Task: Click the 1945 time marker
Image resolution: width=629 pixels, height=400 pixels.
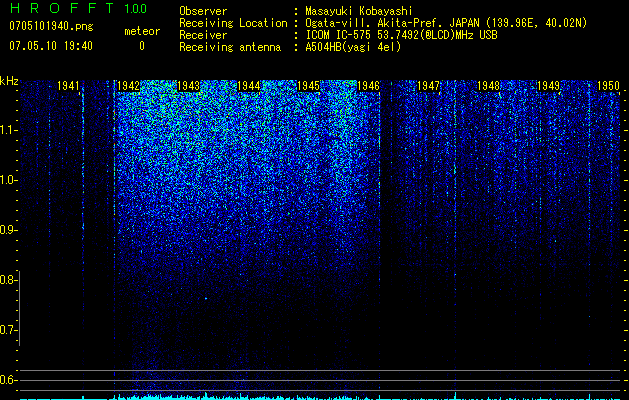Action: [x=308, y=86]
